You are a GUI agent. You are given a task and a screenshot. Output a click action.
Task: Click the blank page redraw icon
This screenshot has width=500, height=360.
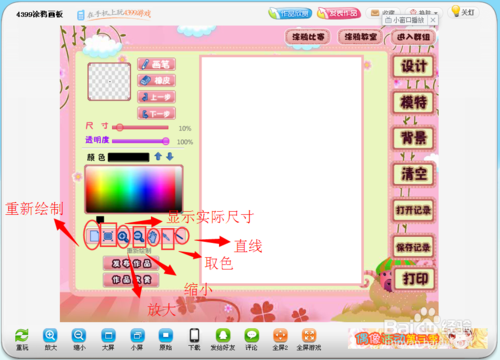click(x=94, y=236)
